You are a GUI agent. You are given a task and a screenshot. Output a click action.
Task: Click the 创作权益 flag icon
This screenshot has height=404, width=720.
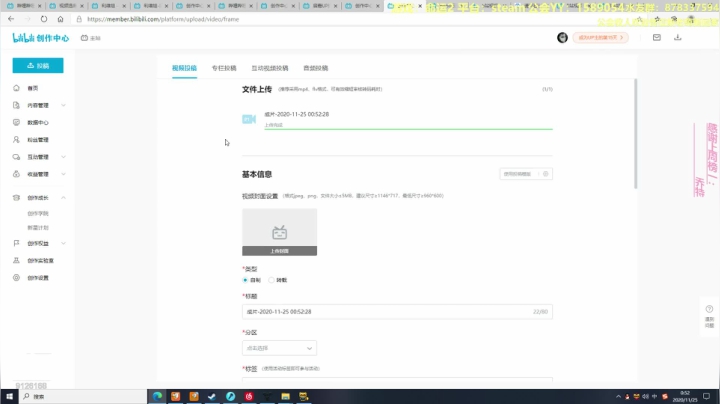coord(17,243)
